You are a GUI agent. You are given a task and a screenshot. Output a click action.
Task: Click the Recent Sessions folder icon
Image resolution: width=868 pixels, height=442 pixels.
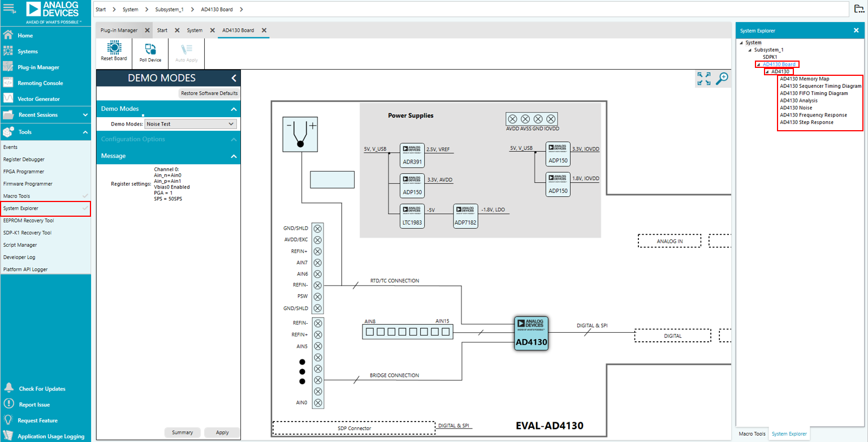pos(8,114)
